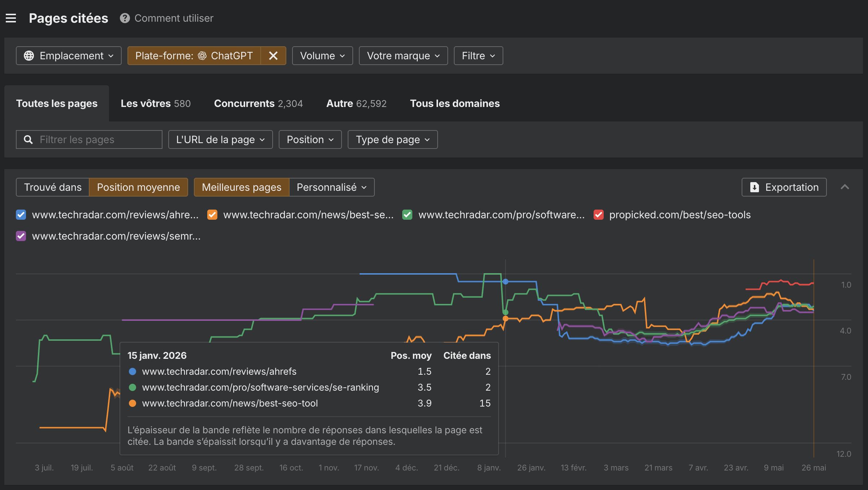Click the orange best-seo-tool tooltip color dot
The image size is (868, 490).
pos(133,403)
